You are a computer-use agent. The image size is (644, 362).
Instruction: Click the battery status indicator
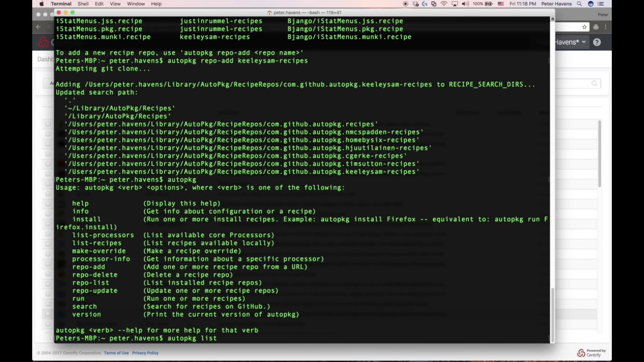[x=482, y=4]
